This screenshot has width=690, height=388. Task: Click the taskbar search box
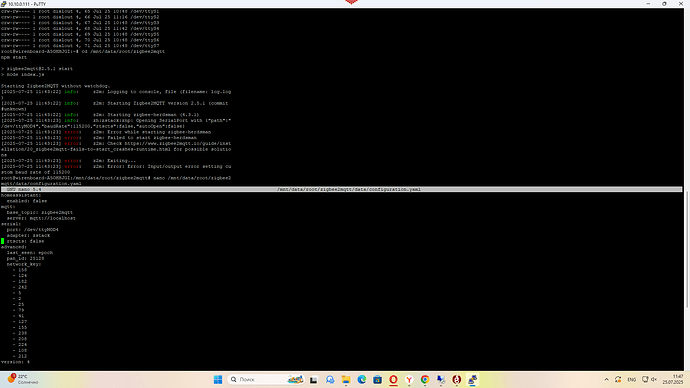pos(267,379)
